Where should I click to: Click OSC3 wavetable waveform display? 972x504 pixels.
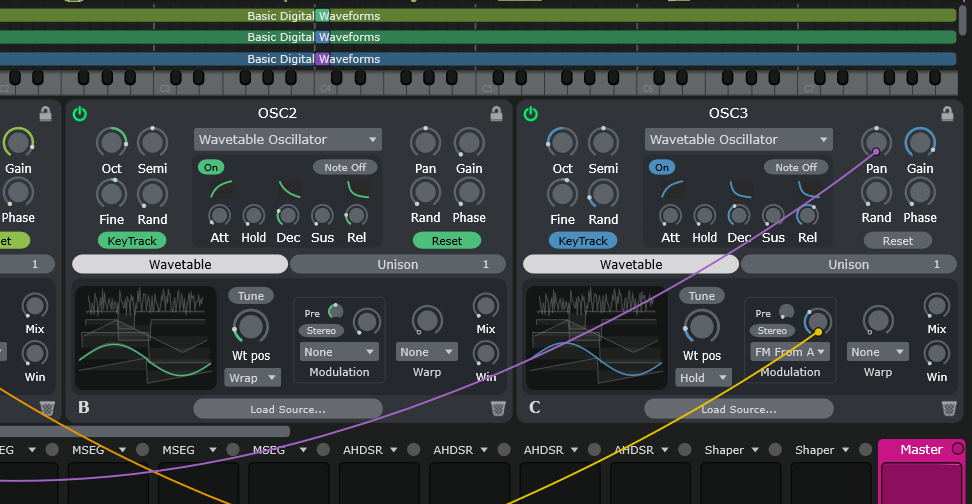(596, 338)
